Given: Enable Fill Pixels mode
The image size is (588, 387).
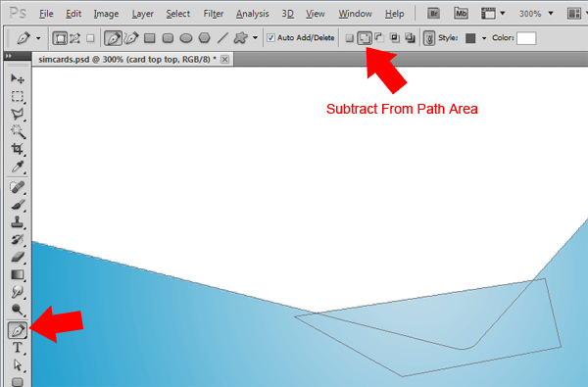Looking at the screenshot, I should 90,38.
